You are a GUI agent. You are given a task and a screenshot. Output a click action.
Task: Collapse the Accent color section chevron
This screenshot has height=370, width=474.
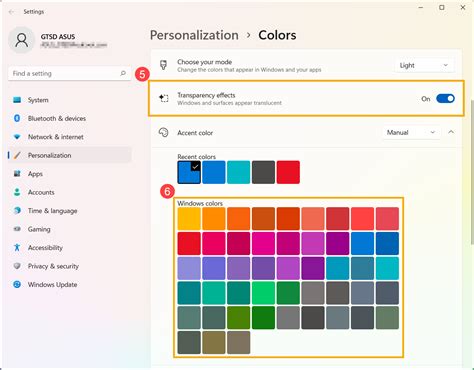pos(451,132)
